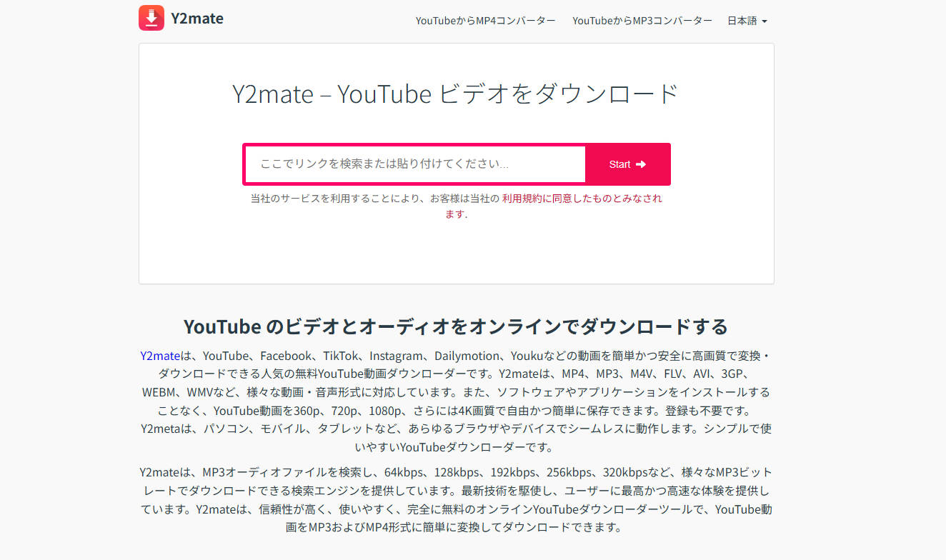Click the heading 'Y2mate – YouTube ビデオをダウンロード'
This screenshot has width=946, height=560.
point(456,94)
